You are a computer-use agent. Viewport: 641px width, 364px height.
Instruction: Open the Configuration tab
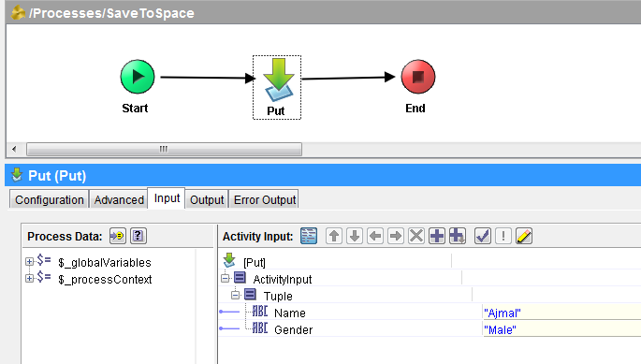[x=49, y=199]
